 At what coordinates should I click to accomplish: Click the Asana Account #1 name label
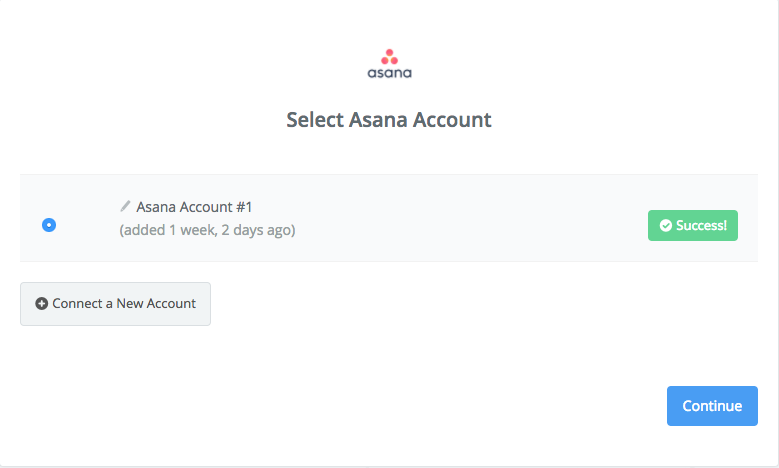tap(194, 207)
